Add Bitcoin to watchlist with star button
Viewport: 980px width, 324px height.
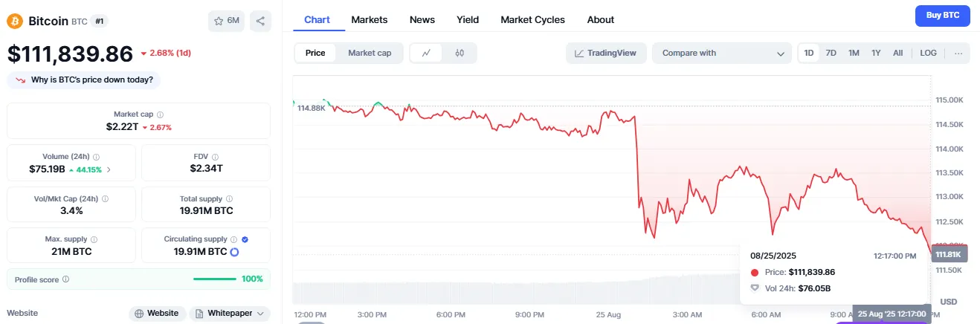click(226, 21)
